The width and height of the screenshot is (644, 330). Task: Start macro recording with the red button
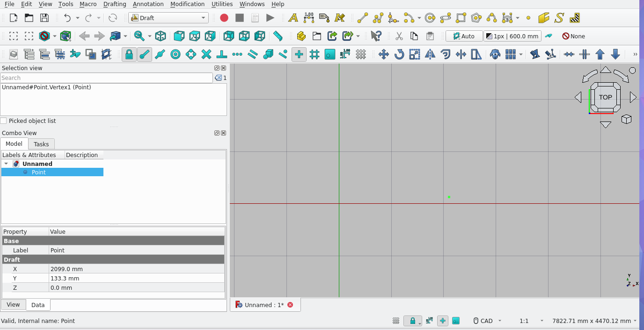(224, 18)
